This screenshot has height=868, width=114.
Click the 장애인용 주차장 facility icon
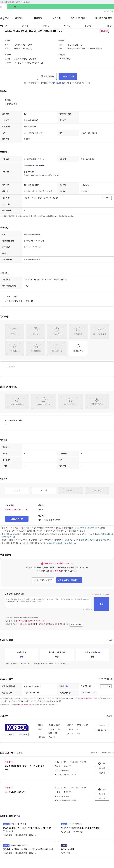coord(17,402)
